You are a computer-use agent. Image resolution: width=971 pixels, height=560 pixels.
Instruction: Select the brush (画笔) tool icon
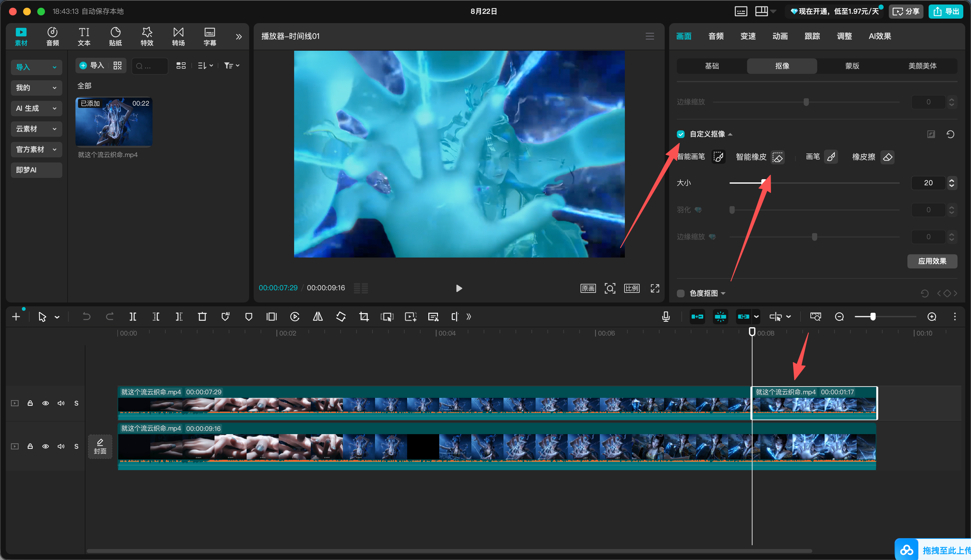coord(831,157)
